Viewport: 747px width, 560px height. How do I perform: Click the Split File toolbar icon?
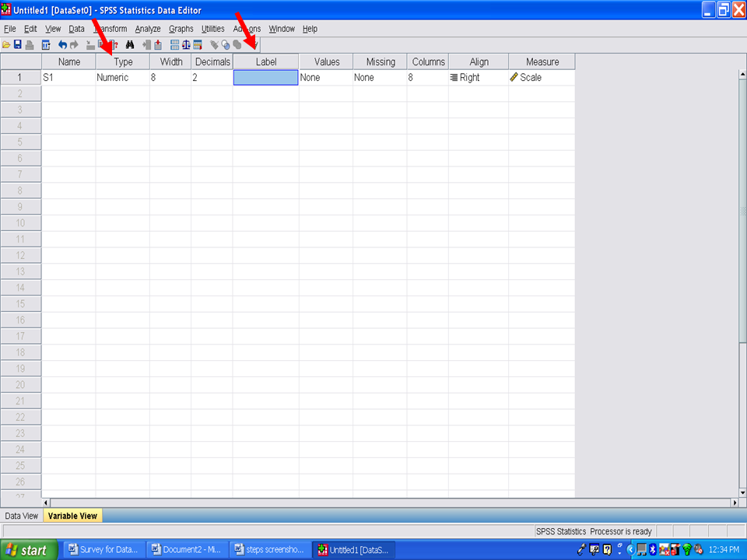click(x=174, y=45)
